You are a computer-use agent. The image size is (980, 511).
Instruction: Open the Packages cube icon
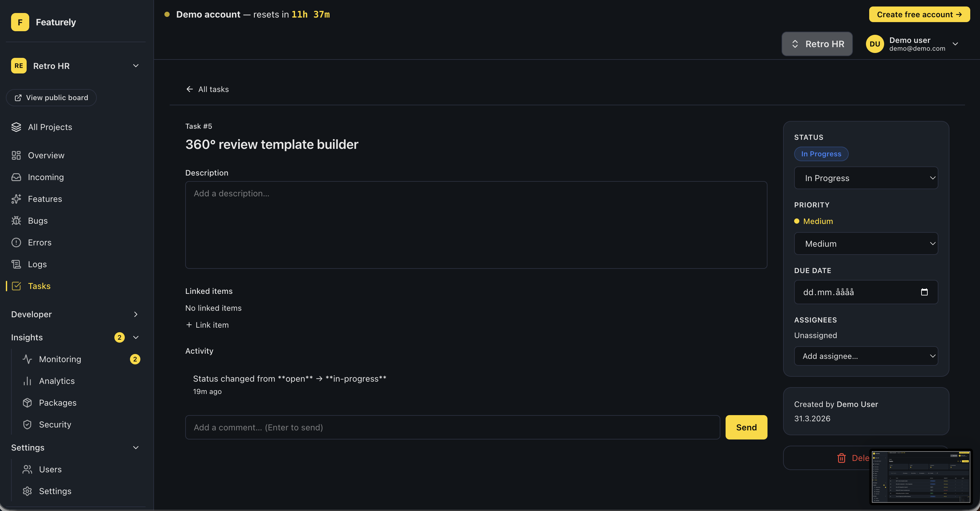(x=27, y=402)
